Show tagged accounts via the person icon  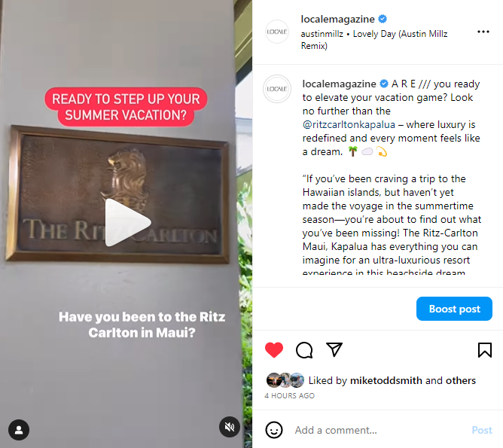click(19, 430)
